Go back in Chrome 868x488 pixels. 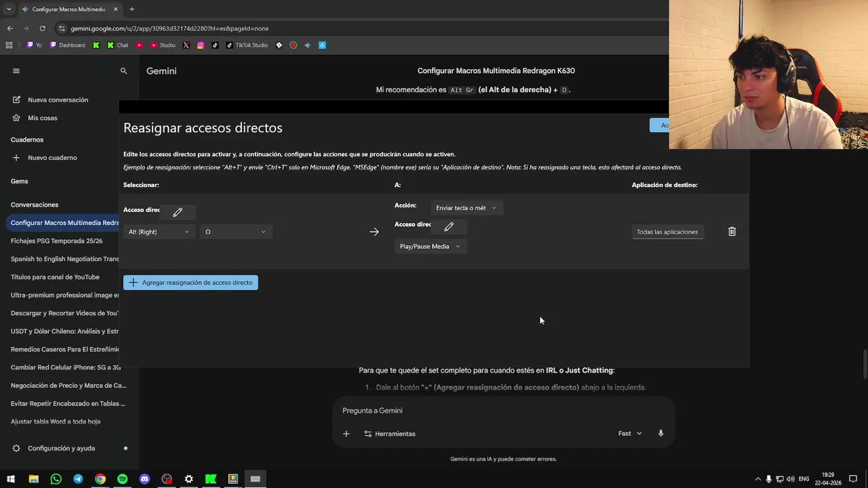pos(9,28)
